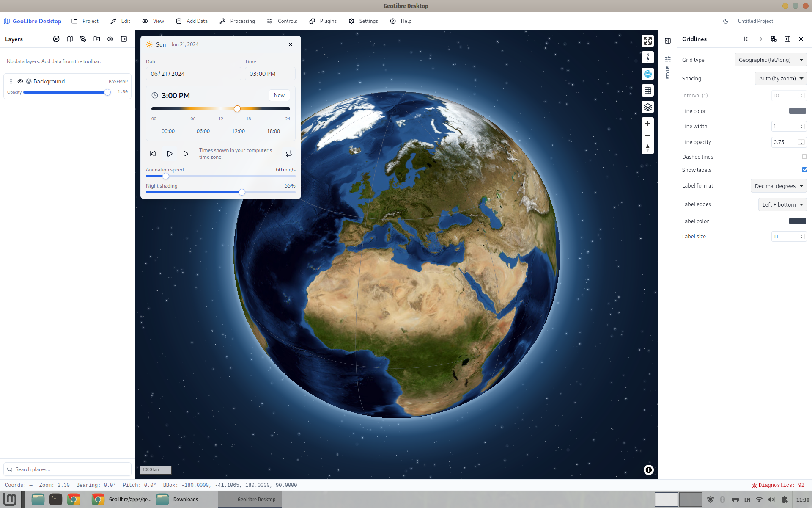This screenshot has height=508, width=812.
Task: Hide the Background layer eye icon
Action: click(20, 81)
